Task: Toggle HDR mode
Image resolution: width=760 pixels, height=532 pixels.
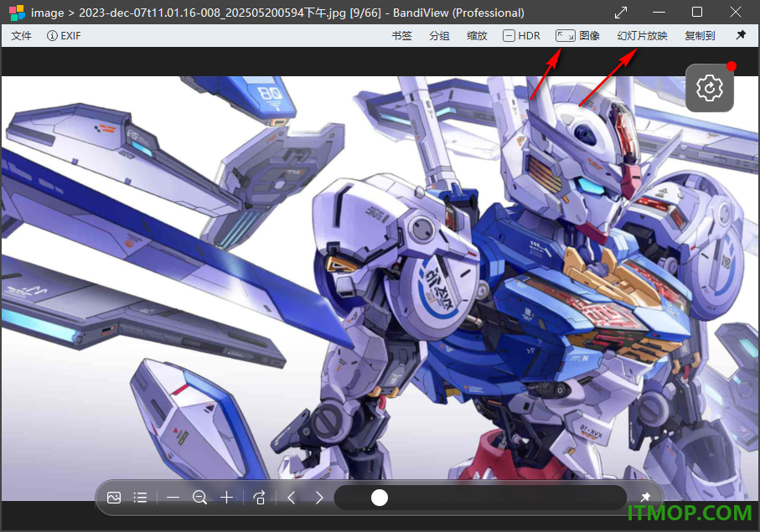Action: (x=521, y=36)
